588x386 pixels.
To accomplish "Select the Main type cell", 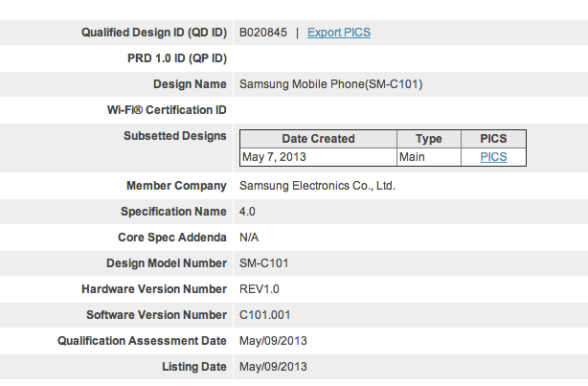I will click(414, 157).
